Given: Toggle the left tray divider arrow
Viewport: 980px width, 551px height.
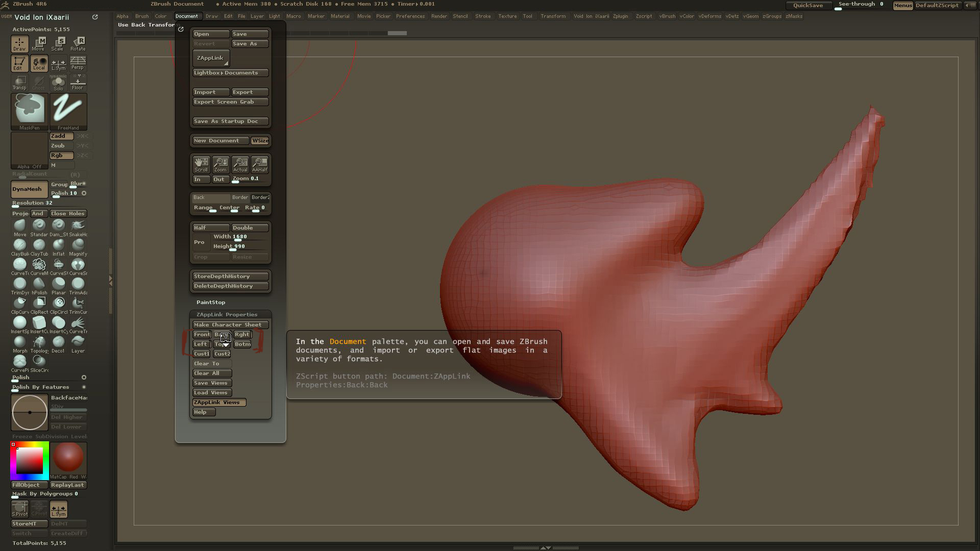Looking at the screenshot, I should [x=110, y=281].
